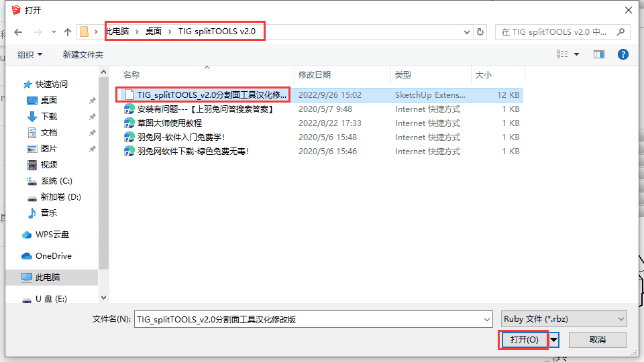Change view layout icon
Image resolution: width=644 pixels, height=362 pixels.
[562, 54]
